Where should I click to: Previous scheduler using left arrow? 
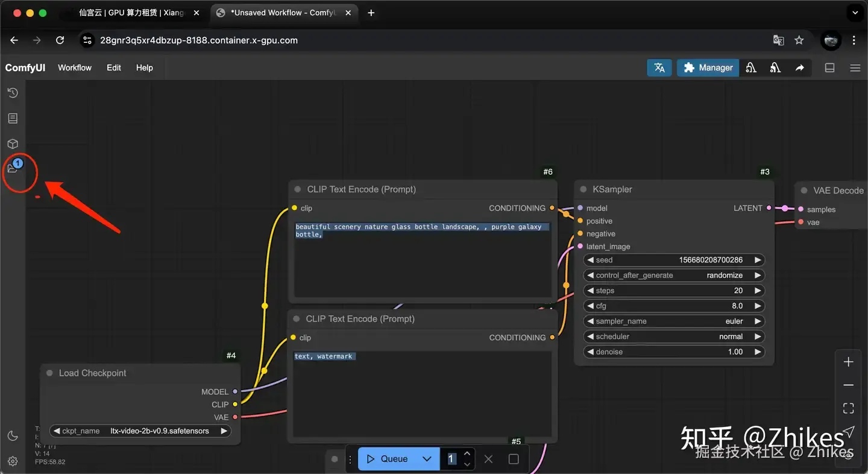590,337
